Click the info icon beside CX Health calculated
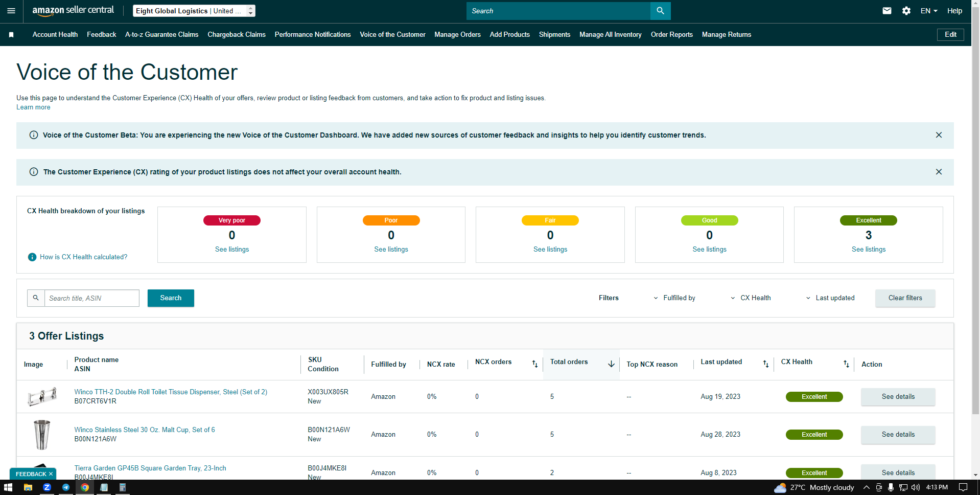Screen dimensions: 980x495 click(x=32, y=257)
